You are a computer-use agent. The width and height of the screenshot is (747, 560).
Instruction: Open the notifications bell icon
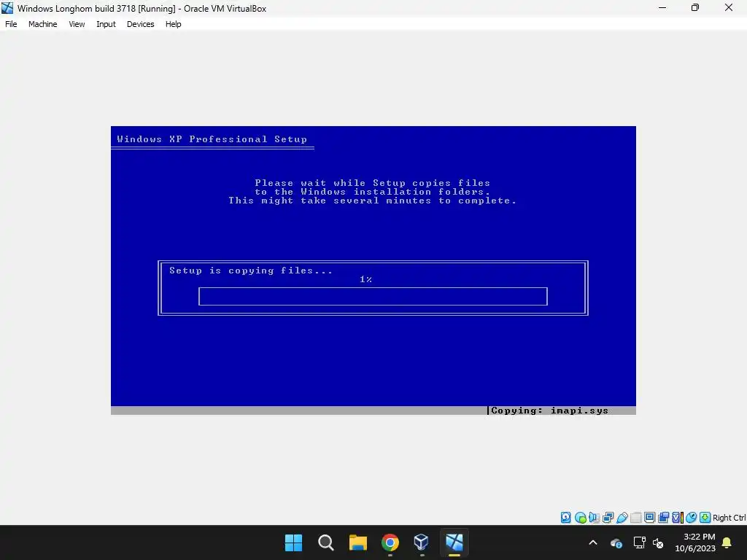point(727,542)
